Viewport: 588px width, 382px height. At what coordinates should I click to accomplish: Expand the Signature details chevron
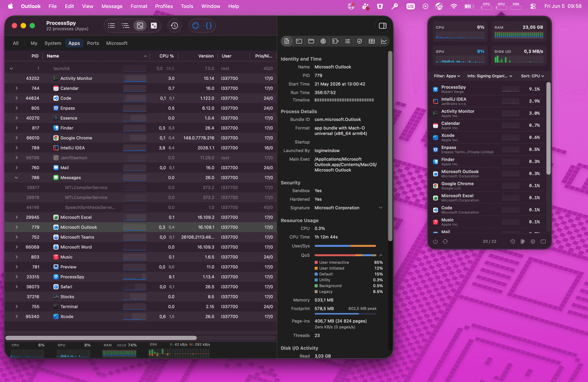point(381,208)
